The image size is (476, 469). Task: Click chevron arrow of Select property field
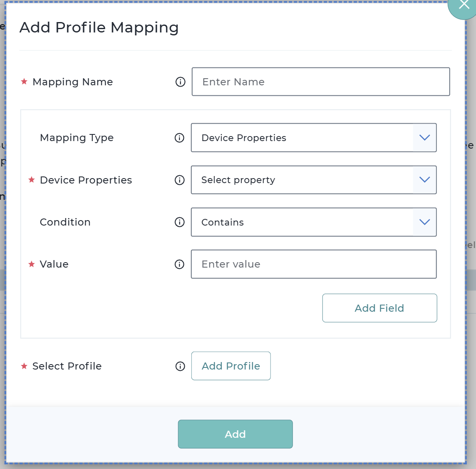click(x=424, y=180)
